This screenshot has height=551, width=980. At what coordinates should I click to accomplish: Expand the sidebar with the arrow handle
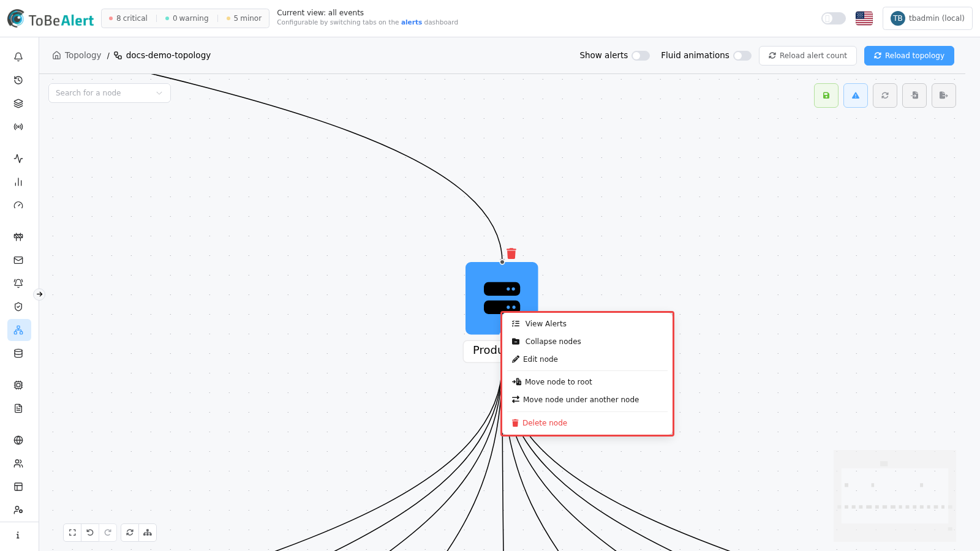pos(39,294)
